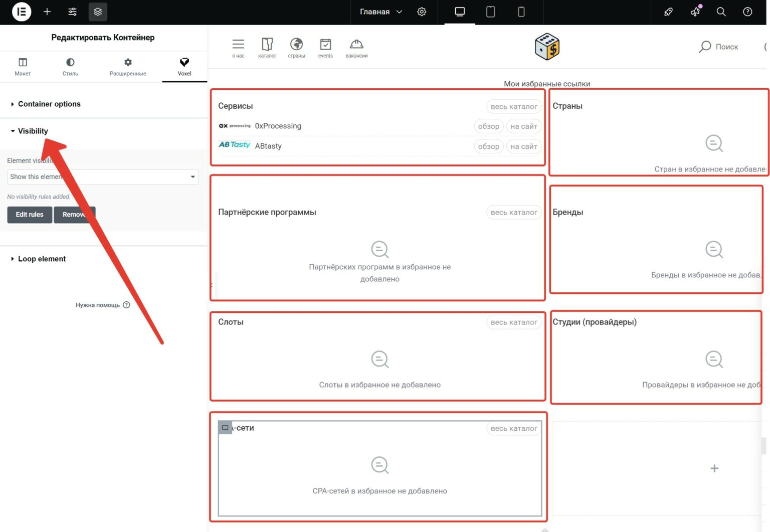Toggle the Structure layers icon
The image size is (770, 532).
point(98,12)
